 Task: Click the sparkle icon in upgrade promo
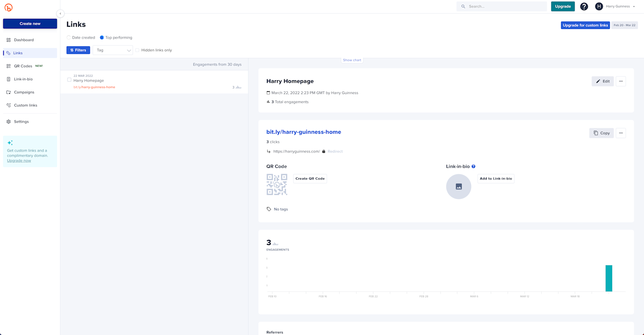[x=10, y=142]
